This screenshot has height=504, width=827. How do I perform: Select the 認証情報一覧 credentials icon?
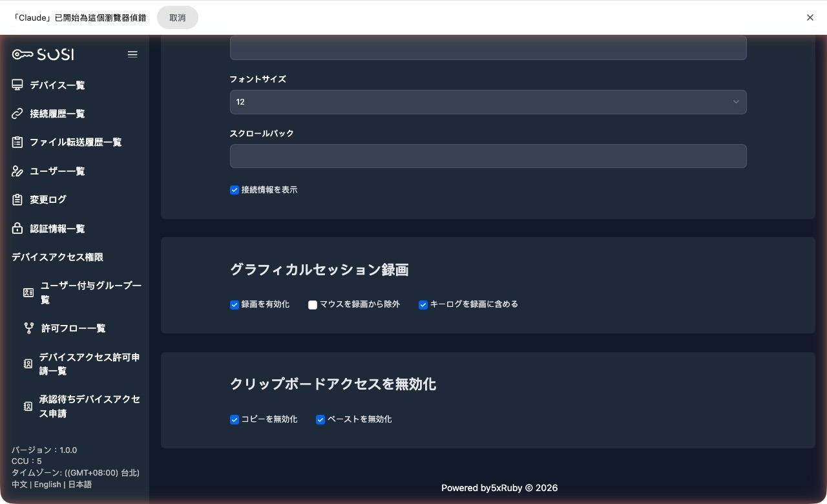pos(17,228)
